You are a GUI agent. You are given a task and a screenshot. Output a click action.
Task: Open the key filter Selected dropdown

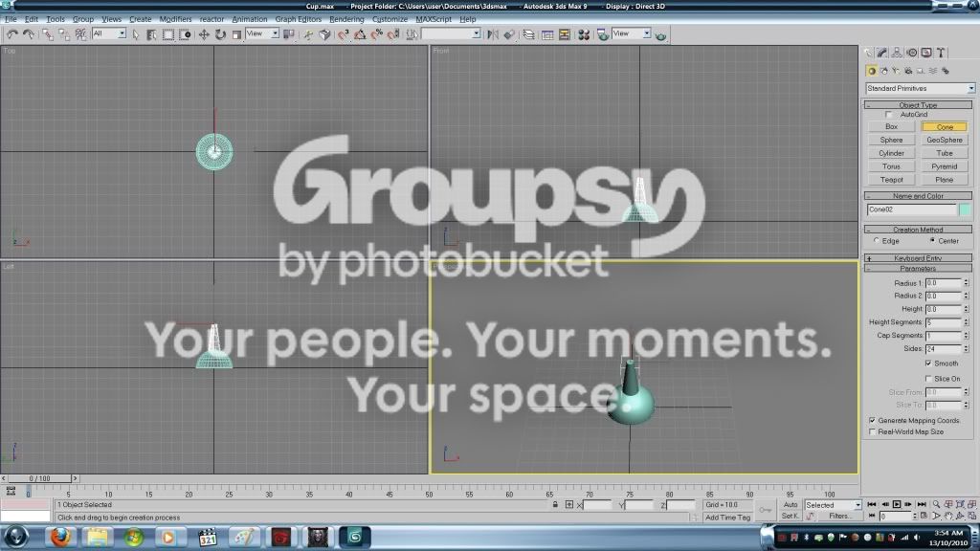coord(834,505)
